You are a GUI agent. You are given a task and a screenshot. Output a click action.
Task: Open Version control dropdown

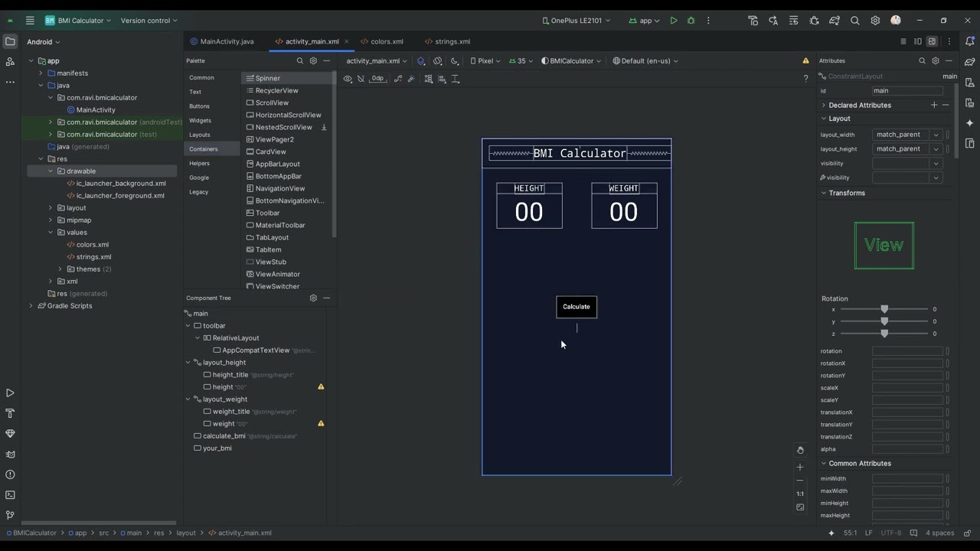149,21
